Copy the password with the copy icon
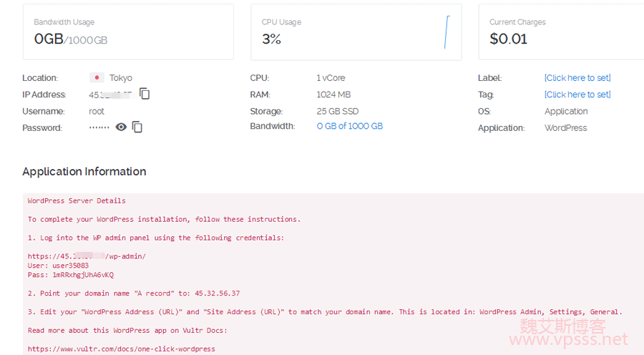644x355 pixels. 137,127
